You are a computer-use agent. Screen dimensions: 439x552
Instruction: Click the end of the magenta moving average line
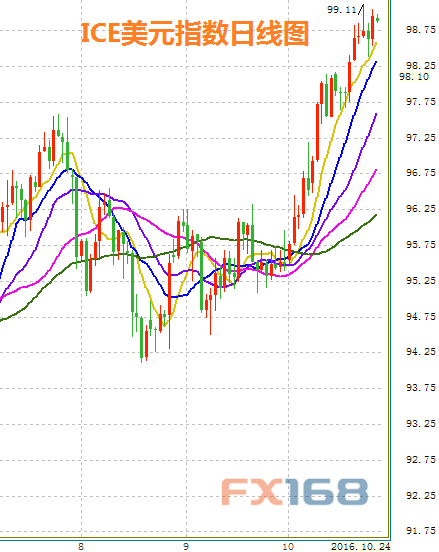(x=376, y=170)
